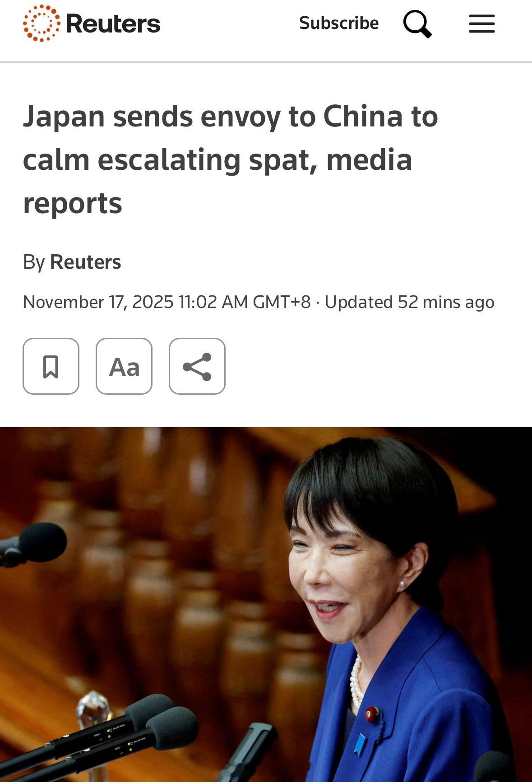The height and width of the screenshot is (784, 532).
Task: Tap the Aa text size icon
Action: (x=124, y=366)
